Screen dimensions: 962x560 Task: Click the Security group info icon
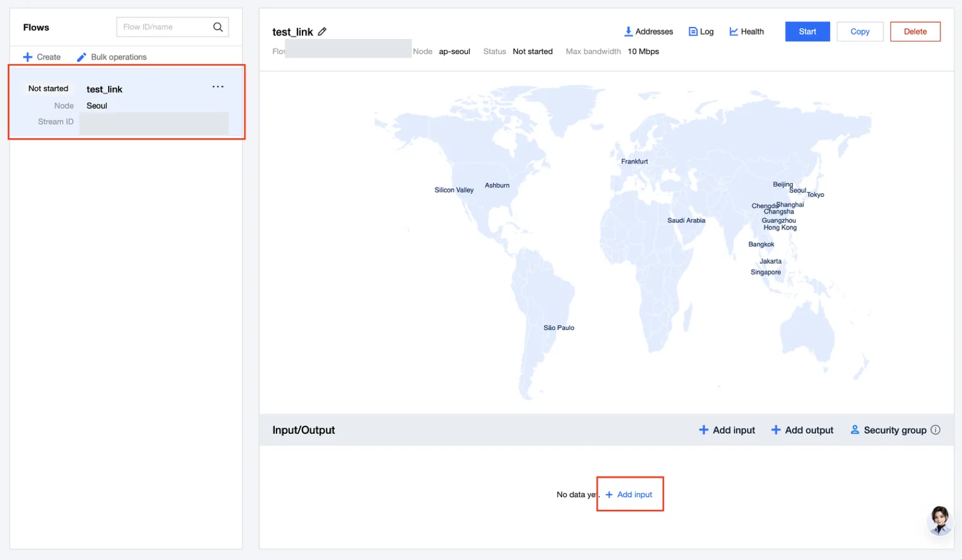coord(936,430)
